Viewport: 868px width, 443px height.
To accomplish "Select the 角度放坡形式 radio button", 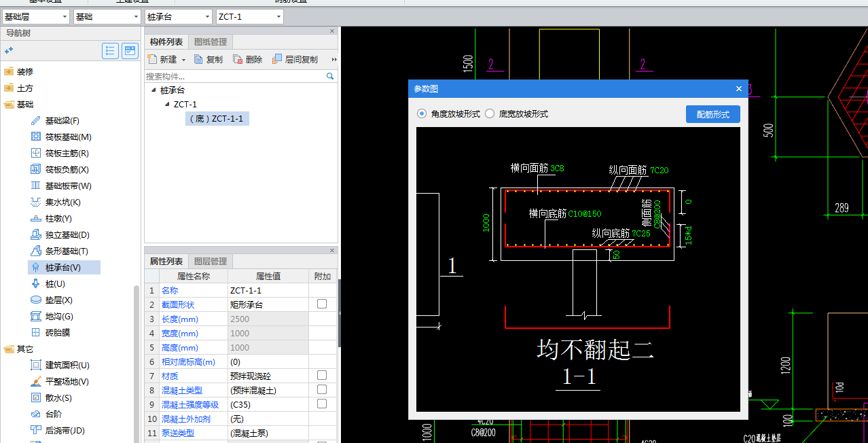I will click(x=422, y=114).
